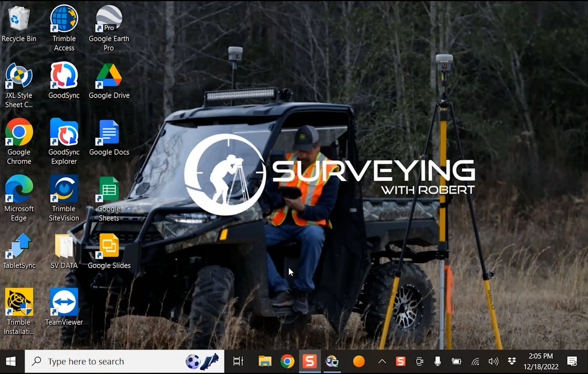Open the Recycle Bin desktop icon
The image size is (588, 374).
tap(19, 24)
